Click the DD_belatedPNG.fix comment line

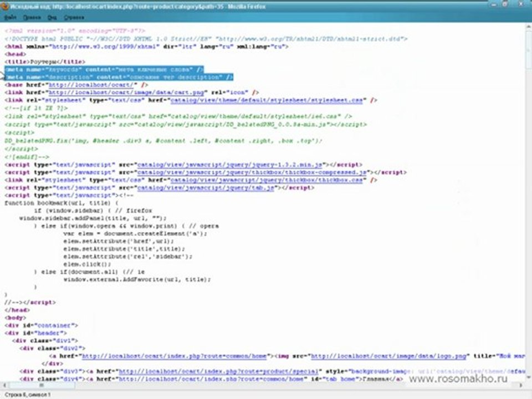pos(163,140)
